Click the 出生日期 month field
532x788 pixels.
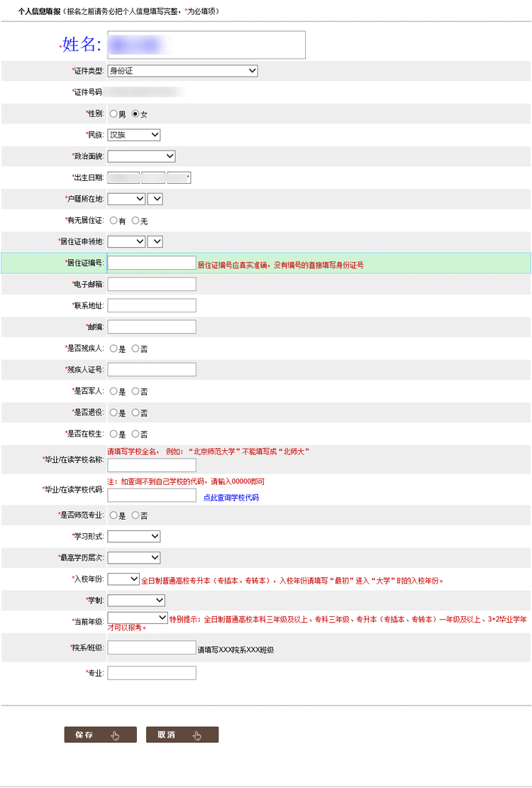(x=153, y=177)
